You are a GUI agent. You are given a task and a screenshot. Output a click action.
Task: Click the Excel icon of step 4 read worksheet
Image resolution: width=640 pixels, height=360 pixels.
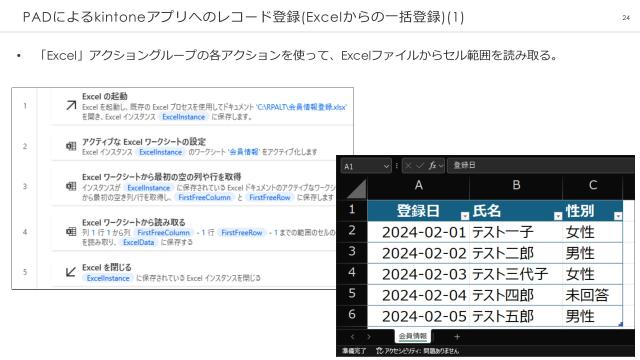(71, 232)
